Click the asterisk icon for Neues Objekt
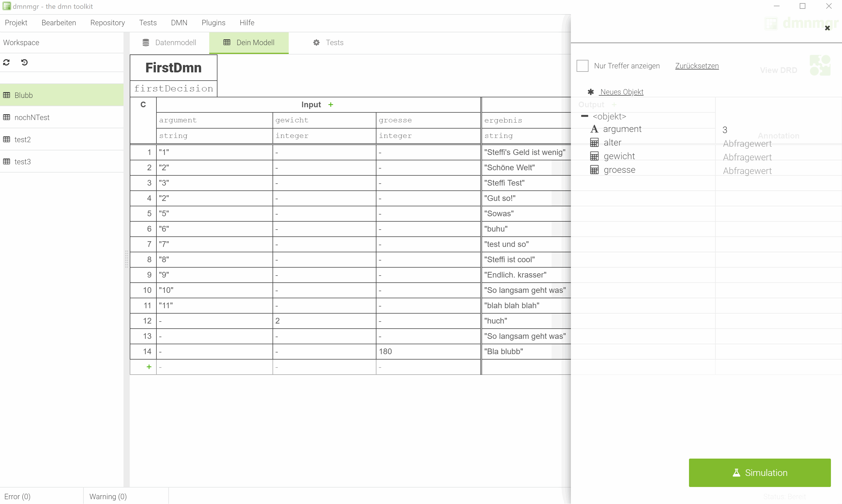 tap(591, 92)
